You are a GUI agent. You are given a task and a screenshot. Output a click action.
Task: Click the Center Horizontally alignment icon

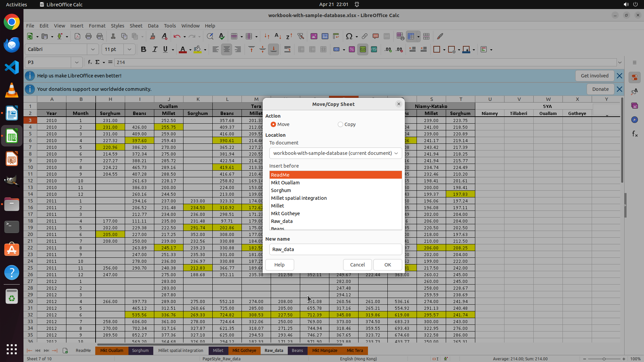coord(227,50)
